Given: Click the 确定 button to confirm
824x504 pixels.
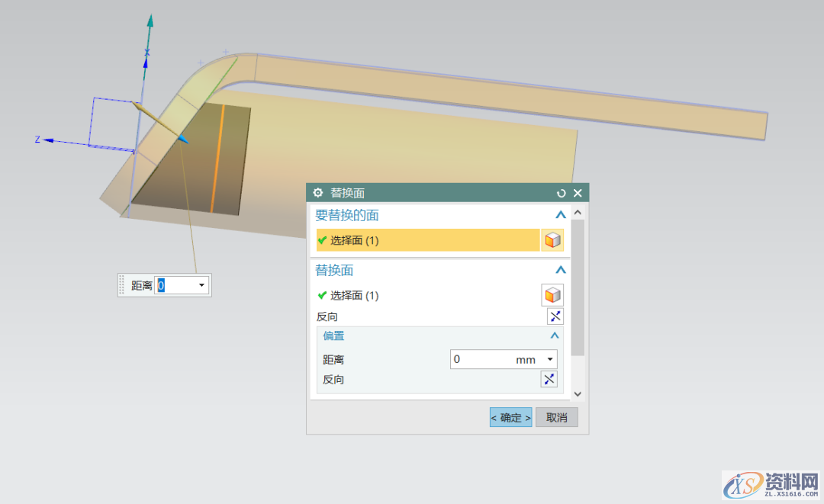Looking at the screenshot, I should [x=510, y=416].
